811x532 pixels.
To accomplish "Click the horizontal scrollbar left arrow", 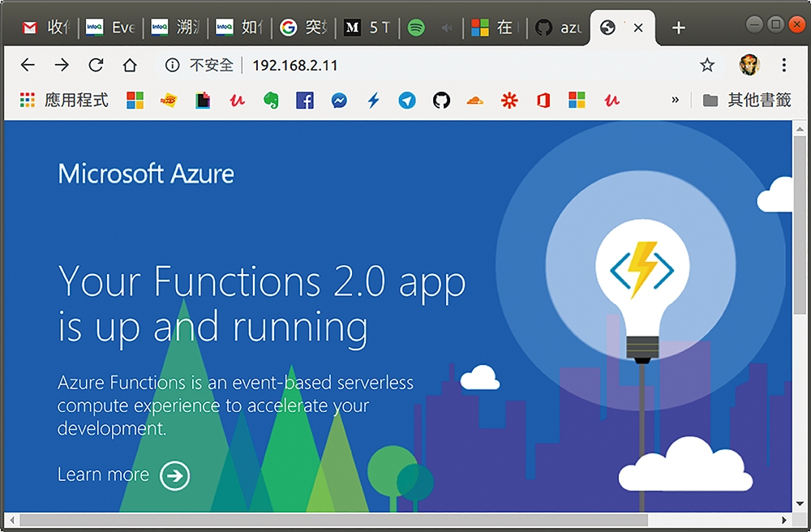I will point(11,520).
